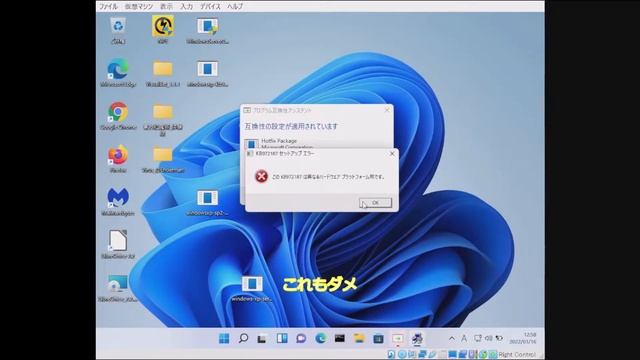
Task: Open the 表示 menu
Action: click(166, 7)
